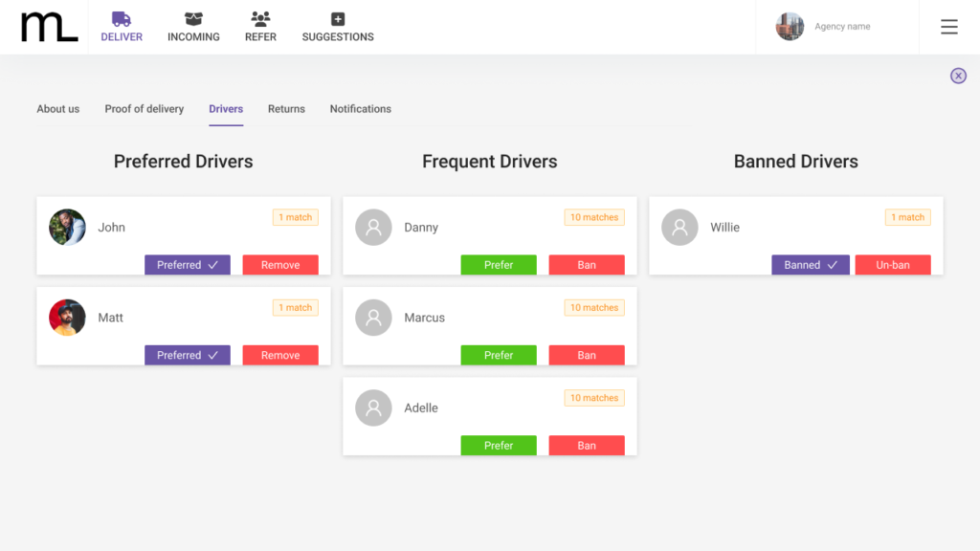Open the hamburger menu
Viewport: 980px width, 551px height.
point(948,27)
